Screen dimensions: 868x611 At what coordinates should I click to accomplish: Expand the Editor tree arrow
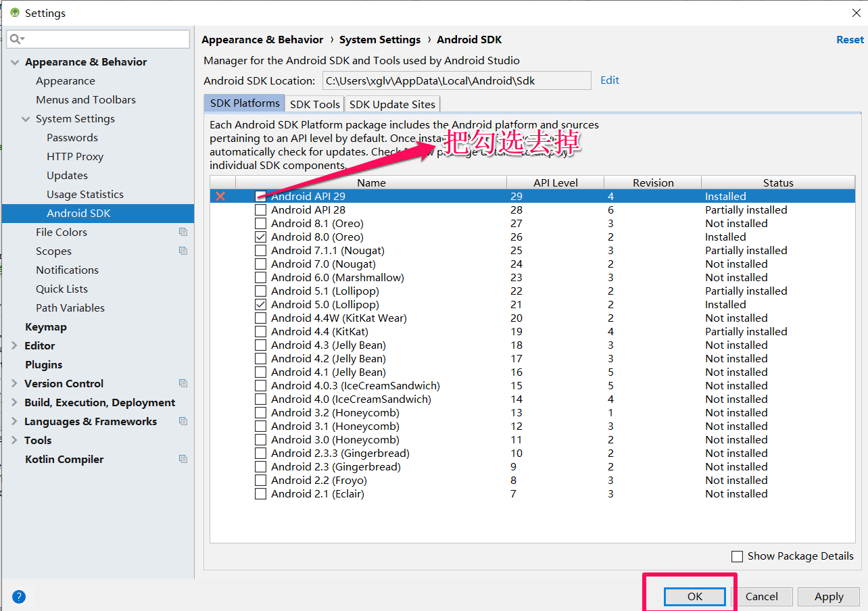point(15,345)
